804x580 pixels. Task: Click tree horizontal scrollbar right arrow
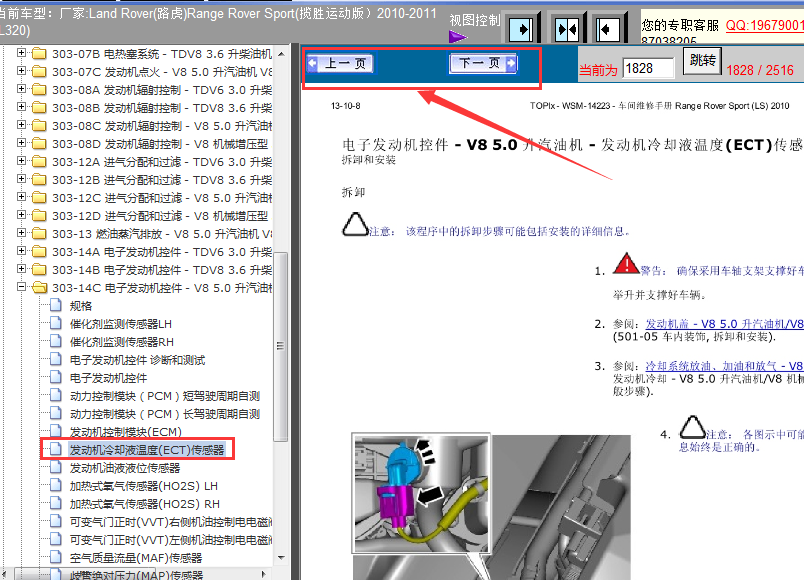(x=264, y=574)
